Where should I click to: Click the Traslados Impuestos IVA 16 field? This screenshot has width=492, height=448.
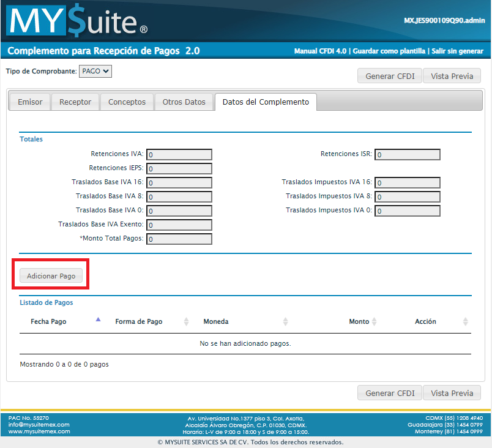tap(407, 183)
